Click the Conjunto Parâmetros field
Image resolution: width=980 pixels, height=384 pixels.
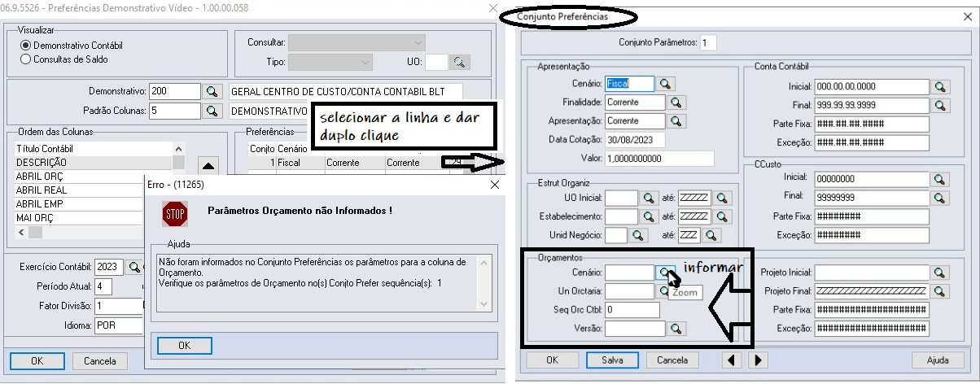pos(707,42)
